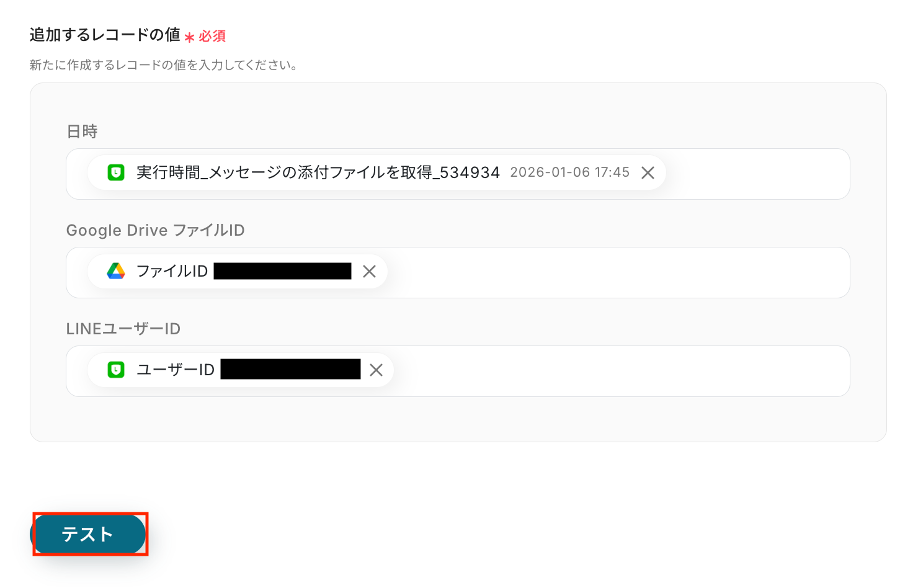The image size is (918, 588).
Task: Click the Google Drive icon in ファイルID chip
Action: pyautogui.click(x=116, y=271)
